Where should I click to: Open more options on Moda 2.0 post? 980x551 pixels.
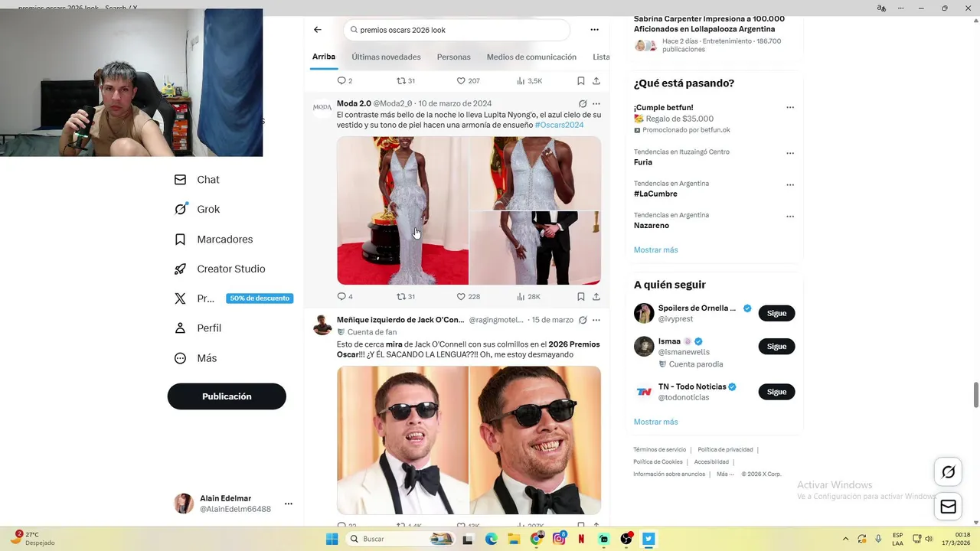point(596,103)
